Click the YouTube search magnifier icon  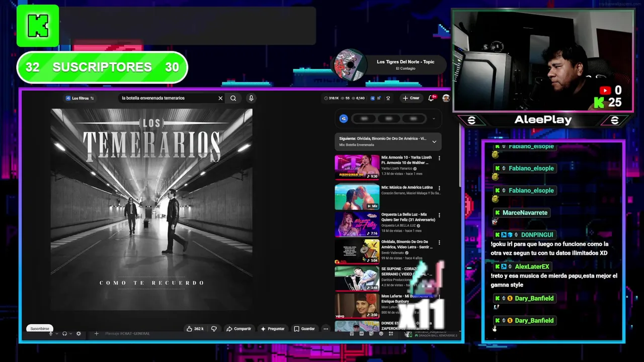click(x=233, y=98)
